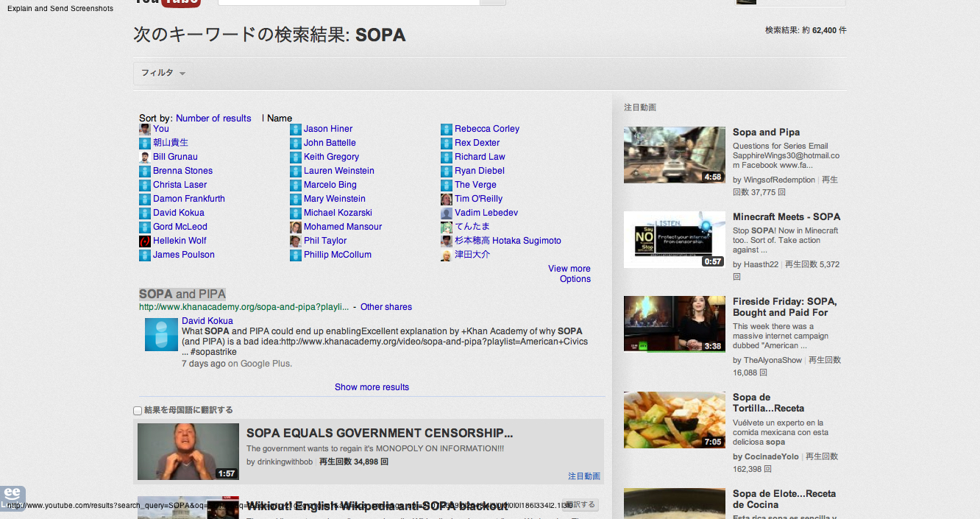Click Mohamed Mansour's profile photo icon
The image size is (980, 519).
coord(296,227)
